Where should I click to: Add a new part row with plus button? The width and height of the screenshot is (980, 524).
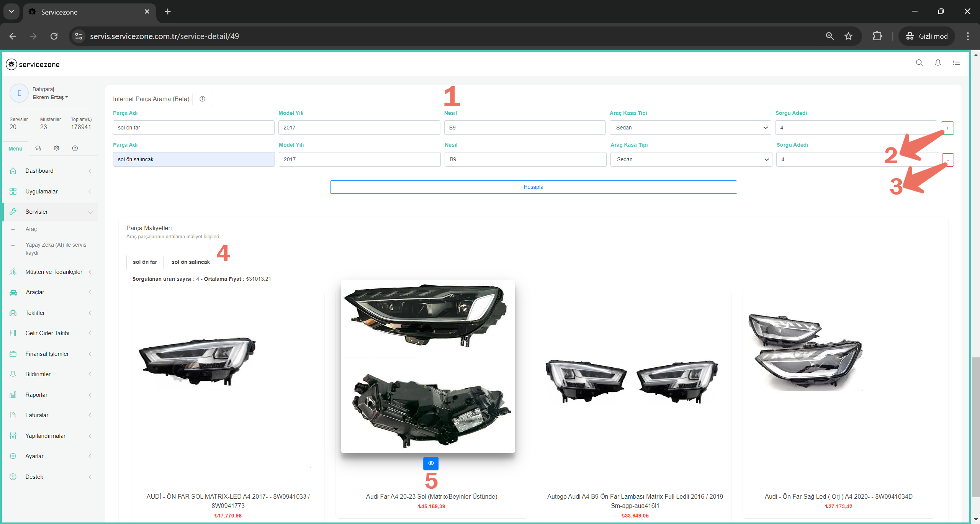click(947, 128)
